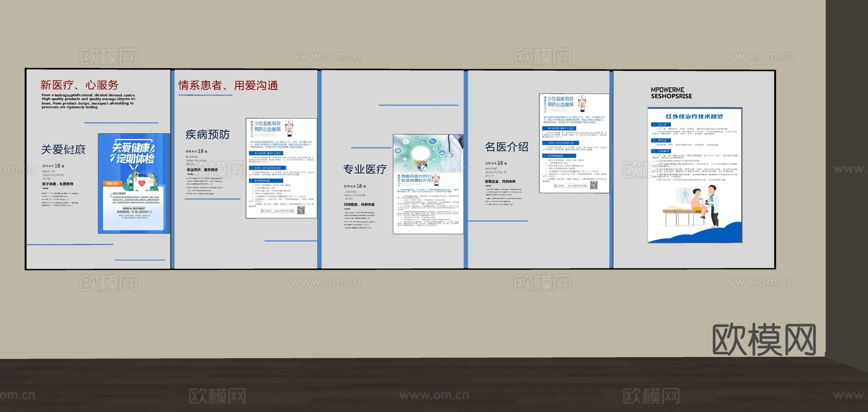
Task: Click the slogan 共同前进，并肩作战
Action: tap(359, 205)
